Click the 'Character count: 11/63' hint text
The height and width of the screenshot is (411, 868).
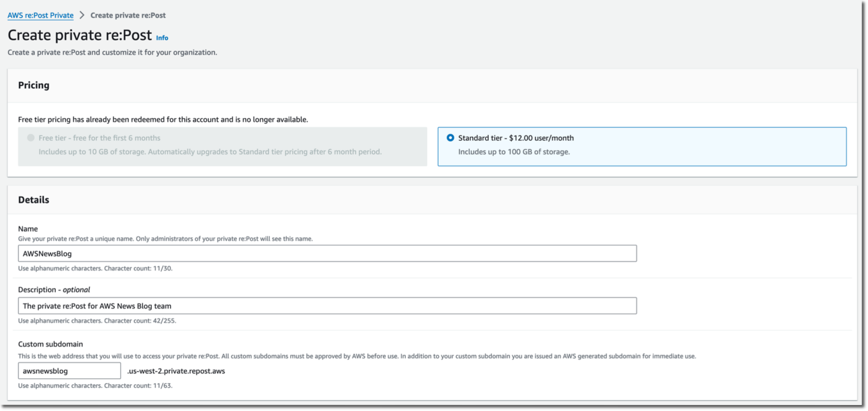[x=138, y=386]
